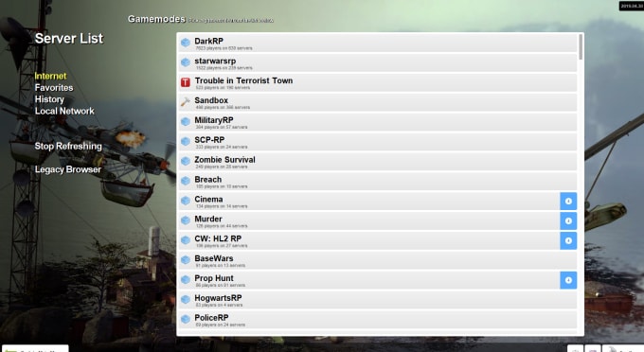The image size is (644, 352).
Task: Click blue download button on CW: HL2 RP row
Action: [x=568, y=240]
